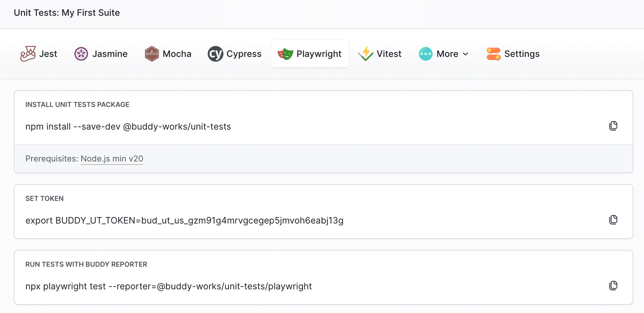This screenshot has width=644, height=313.
Task: Select the Playwright masks icon
Action: pos(285,54)
